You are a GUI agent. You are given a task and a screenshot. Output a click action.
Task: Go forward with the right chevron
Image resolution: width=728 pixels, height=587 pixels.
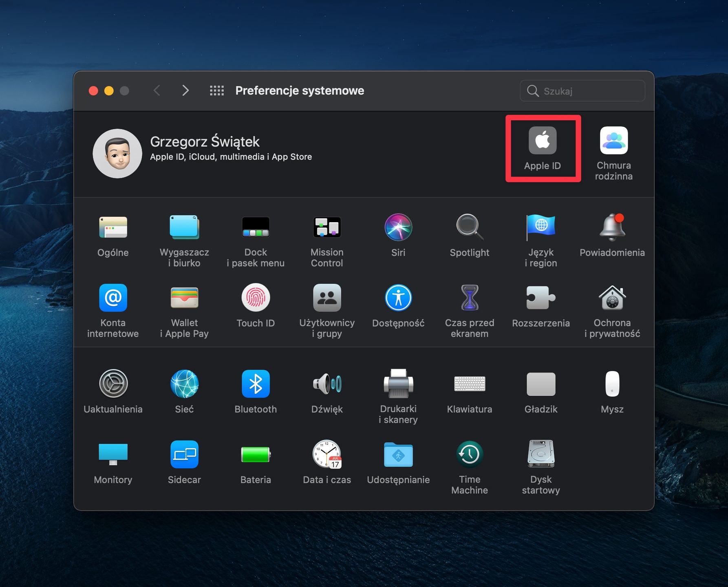point(185,90)
